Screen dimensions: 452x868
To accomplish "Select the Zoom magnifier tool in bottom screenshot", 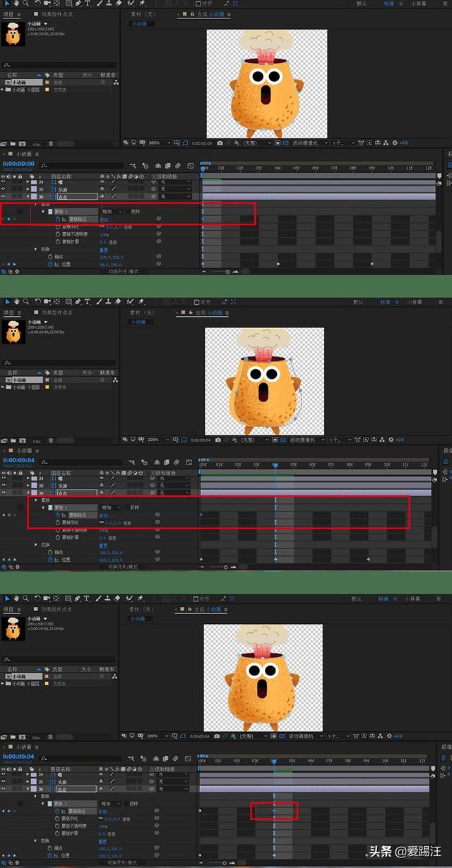I will pos(25,598).
